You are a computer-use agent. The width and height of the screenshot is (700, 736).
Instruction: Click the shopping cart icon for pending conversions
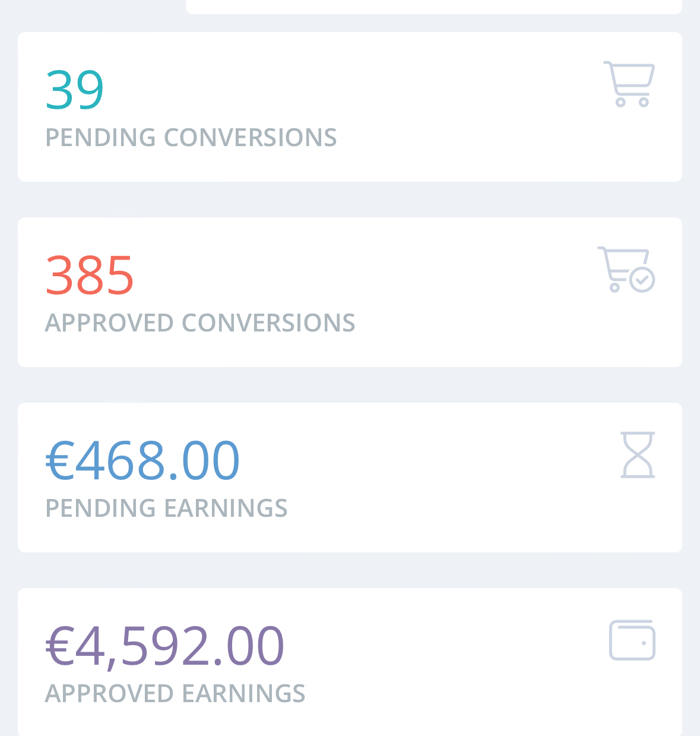pos(629,84)
